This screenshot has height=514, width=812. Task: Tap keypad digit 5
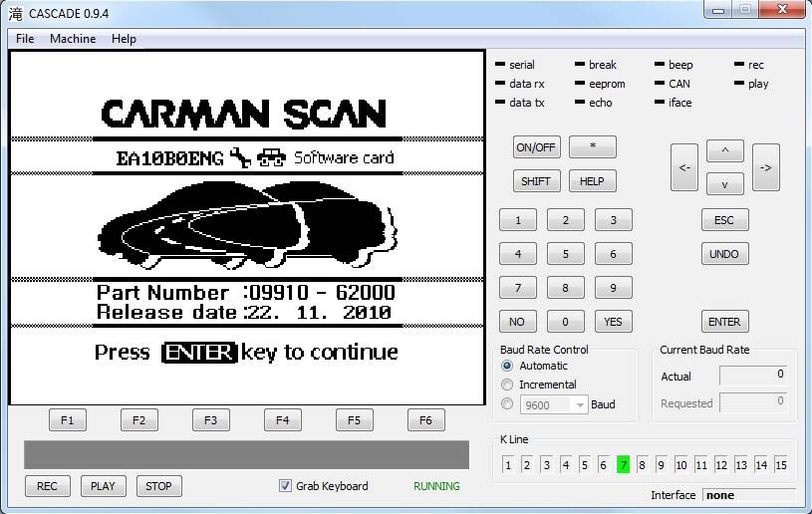(x=566, y=254)
